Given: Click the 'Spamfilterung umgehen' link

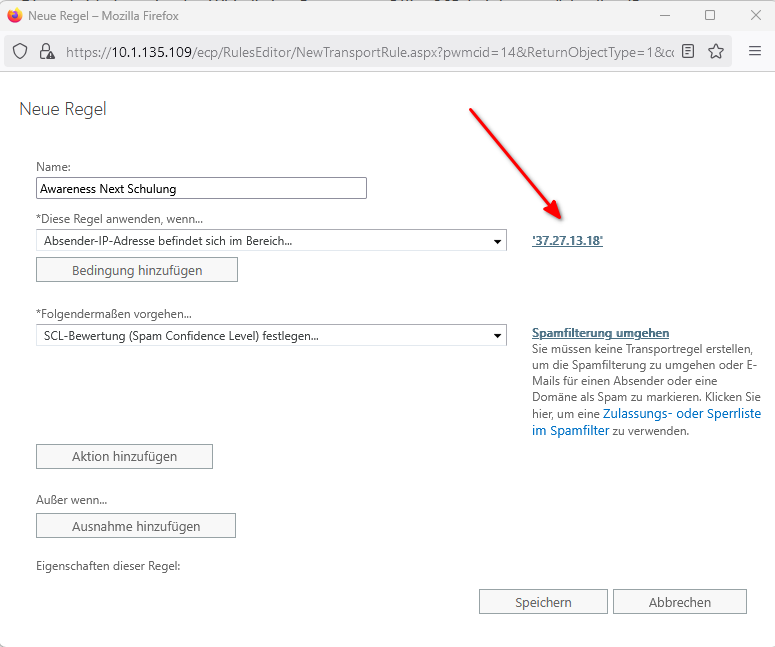Looking at the screenshot, I should 600,333.
